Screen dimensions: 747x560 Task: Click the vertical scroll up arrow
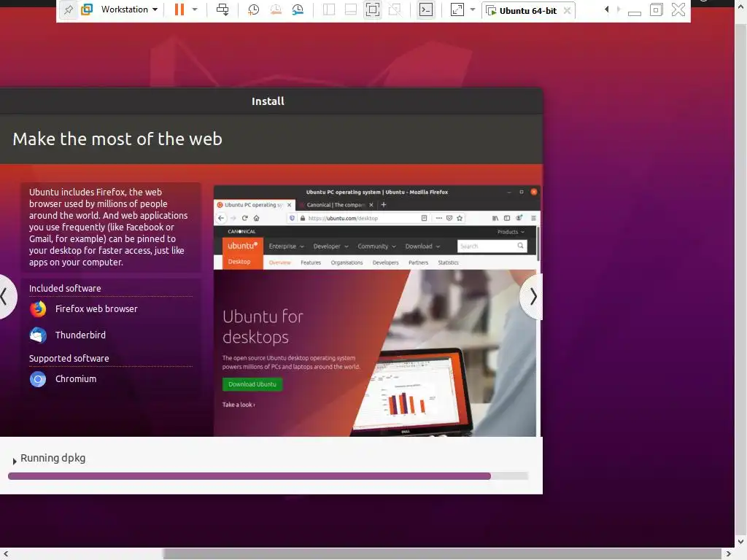741,7
